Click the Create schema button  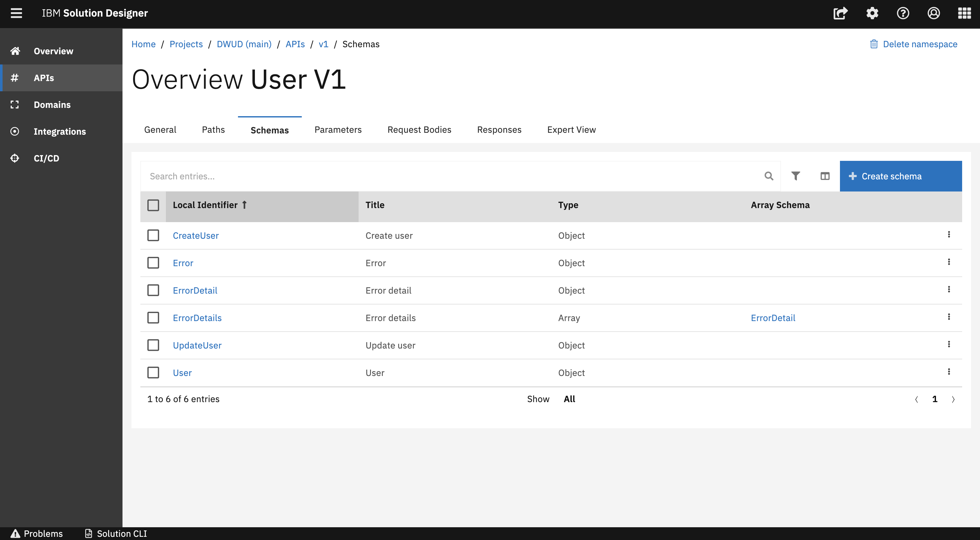(x=901, y=176)
